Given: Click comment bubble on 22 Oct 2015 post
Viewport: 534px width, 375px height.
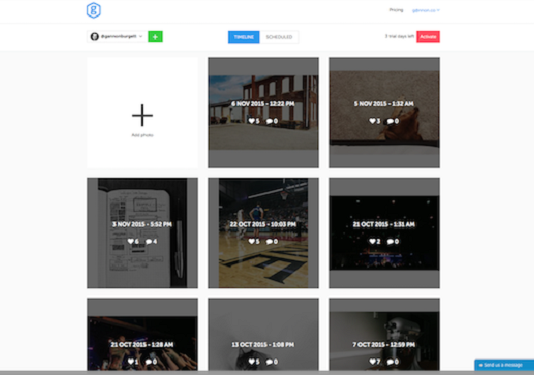Looking at the screenshot, I should coord(269,241).
